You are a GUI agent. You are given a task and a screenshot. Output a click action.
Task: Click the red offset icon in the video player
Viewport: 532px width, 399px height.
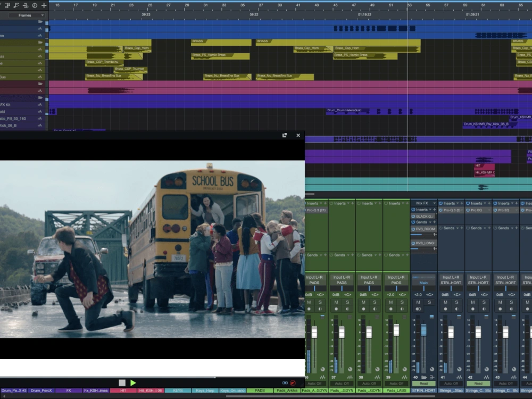click(293, 383)
